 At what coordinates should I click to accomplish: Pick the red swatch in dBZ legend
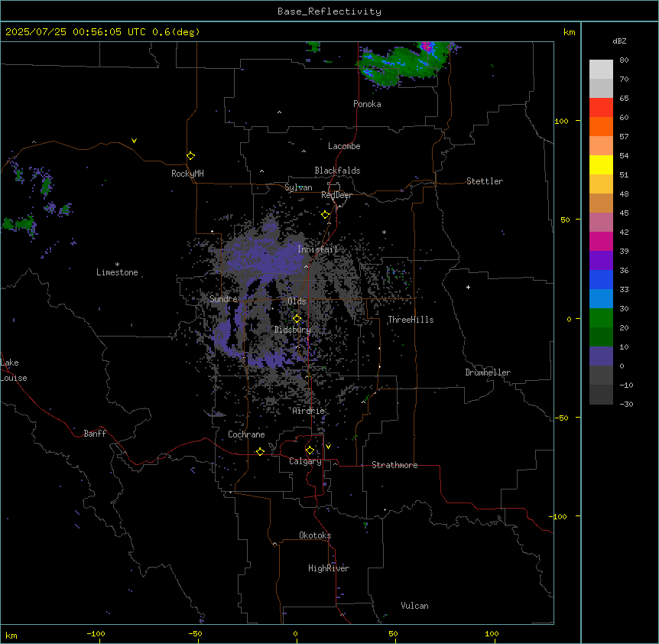tap(601, 108)
